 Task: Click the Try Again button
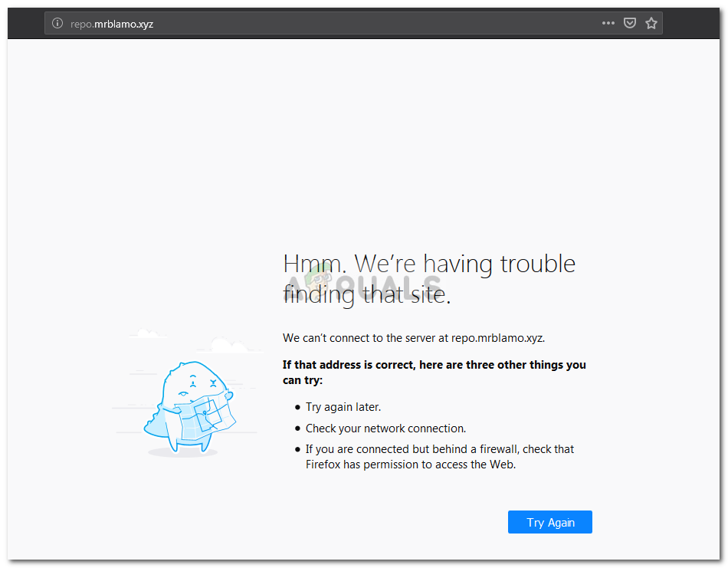(549, 522)
